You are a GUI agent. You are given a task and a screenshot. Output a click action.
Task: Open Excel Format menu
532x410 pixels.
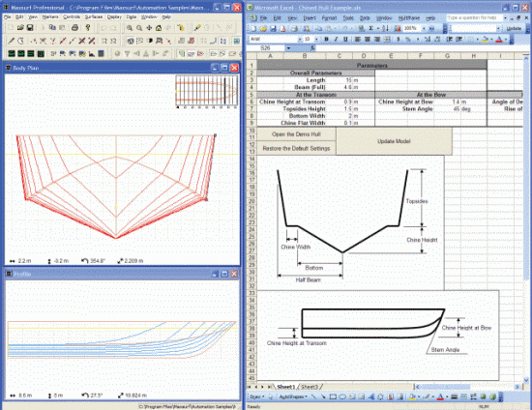329,18
